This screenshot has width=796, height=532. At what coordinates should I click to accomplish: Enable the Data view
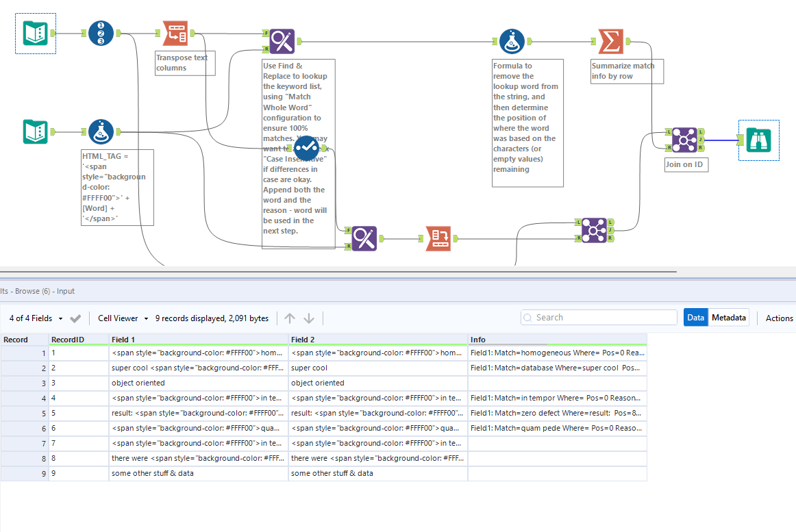pyautogui.click(x=695, y=317)
